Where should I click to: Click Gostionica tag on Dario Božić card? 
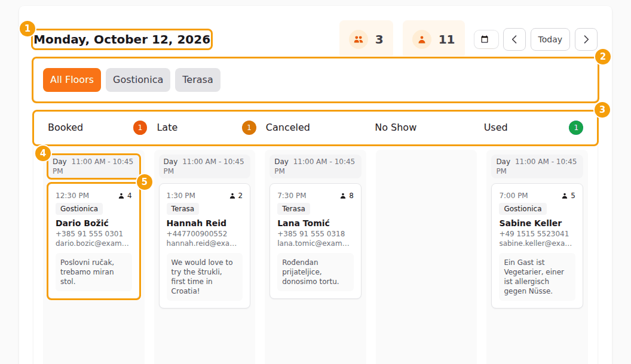point(79,208)
